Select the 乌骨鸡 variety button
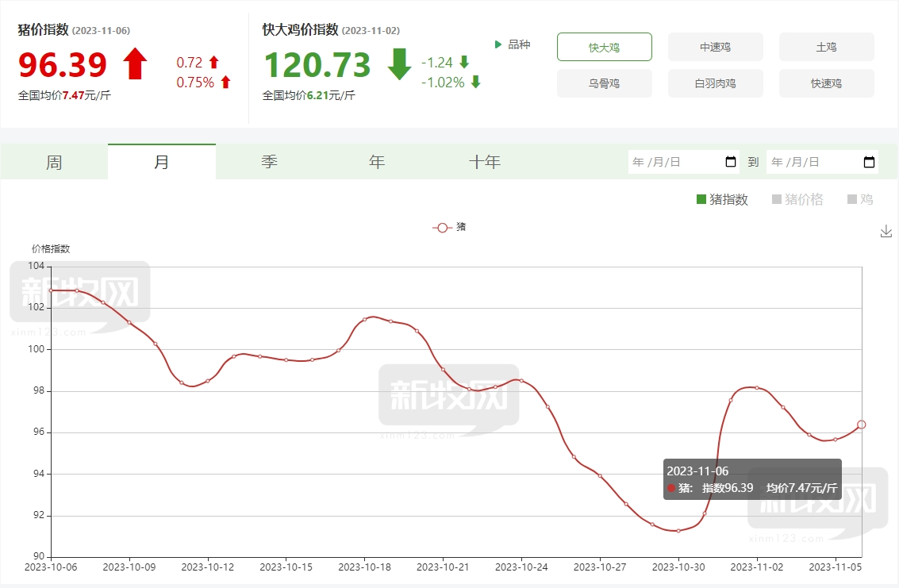Viewport: 899px width, 588px height. pos(605,83)
